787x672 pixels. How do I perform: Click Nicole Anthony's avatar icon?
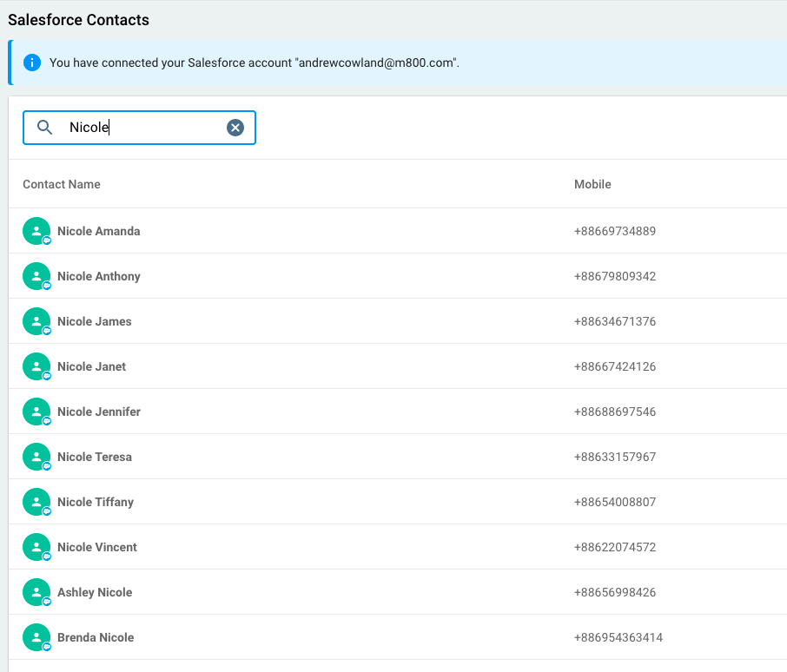pos(36,276)
